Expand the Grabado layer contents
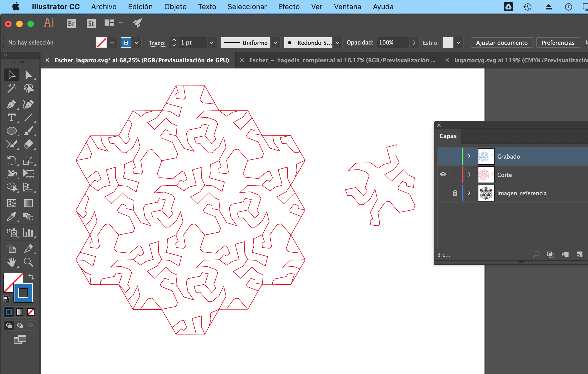 point(469,156)
